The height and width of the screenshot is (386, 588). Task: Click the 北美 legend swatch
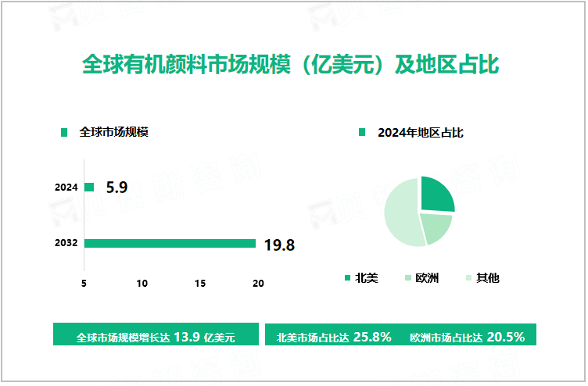coord(347,277)
